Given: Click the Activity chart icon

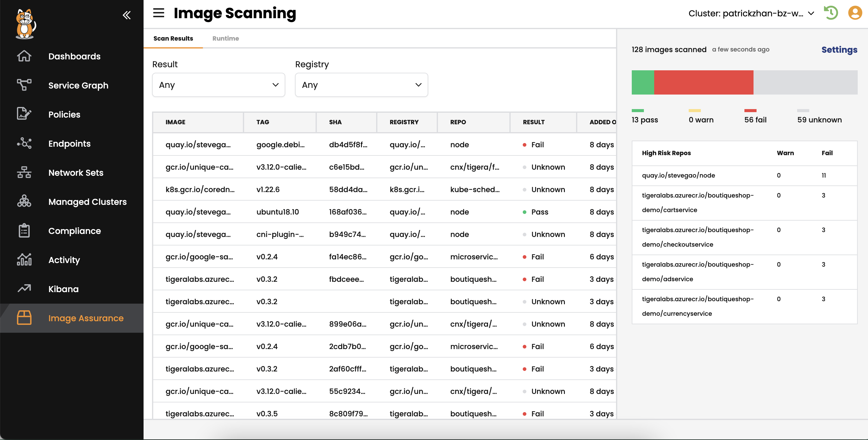Looking at the screenshot, I should [24, 260].
